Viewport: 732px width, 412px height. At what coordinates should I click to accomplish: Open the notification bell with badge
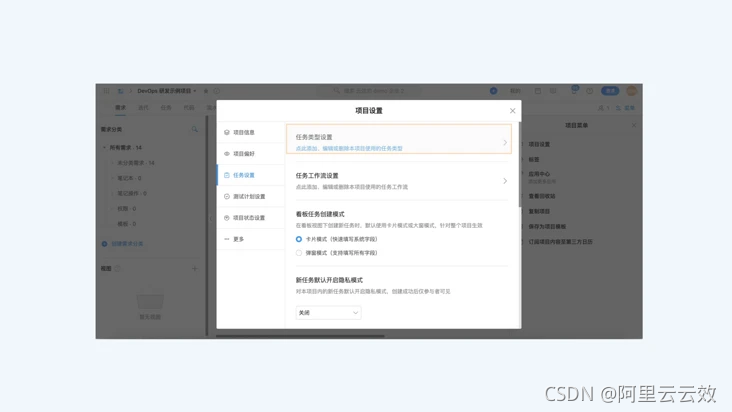pyautogui.click(x=574, y=90)
